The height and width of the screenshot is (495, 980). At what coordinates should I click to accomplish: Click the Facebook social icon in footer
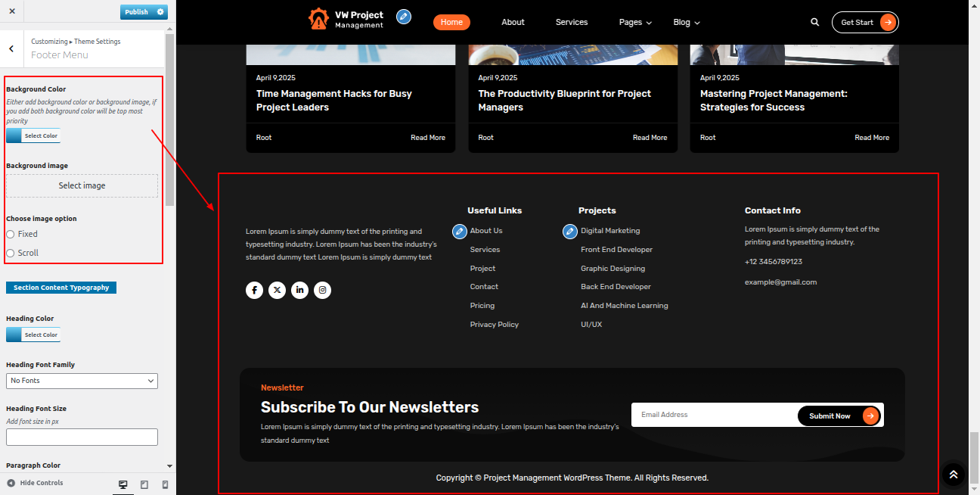click(x=254, y=290)
